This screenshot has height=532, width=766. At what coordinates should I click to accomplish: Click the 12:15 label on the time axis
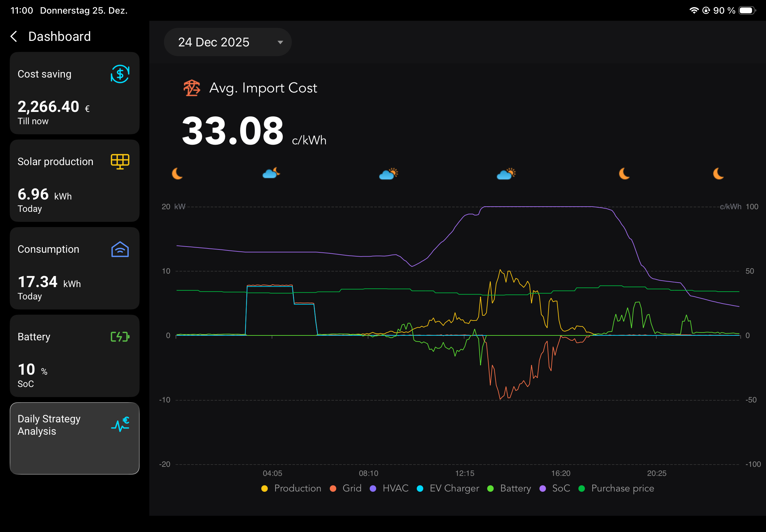pos(464,473)
